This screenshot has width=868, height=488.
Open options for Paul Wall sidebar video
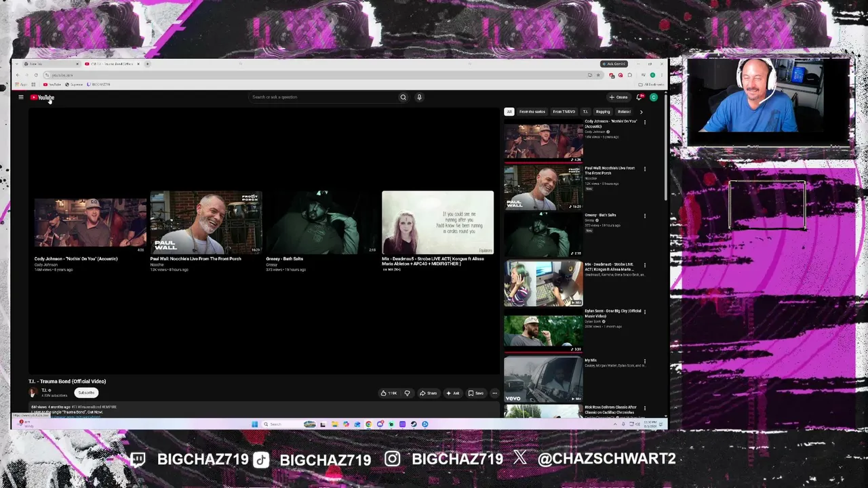tap(644, 169)
